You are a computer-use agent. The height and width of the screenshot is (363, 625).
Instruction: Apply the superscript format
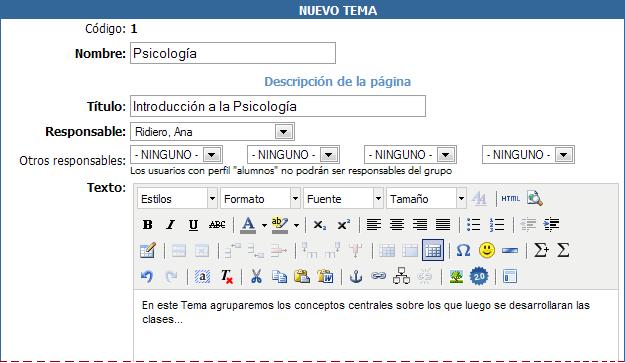coord(344,225)
